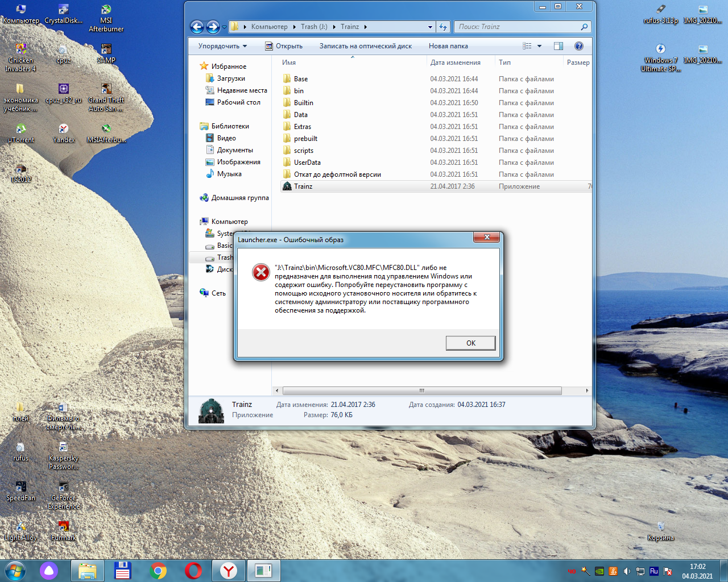Open Opera from the taskbar
This screenshot has height=582, width=728.
pos(193,571)
